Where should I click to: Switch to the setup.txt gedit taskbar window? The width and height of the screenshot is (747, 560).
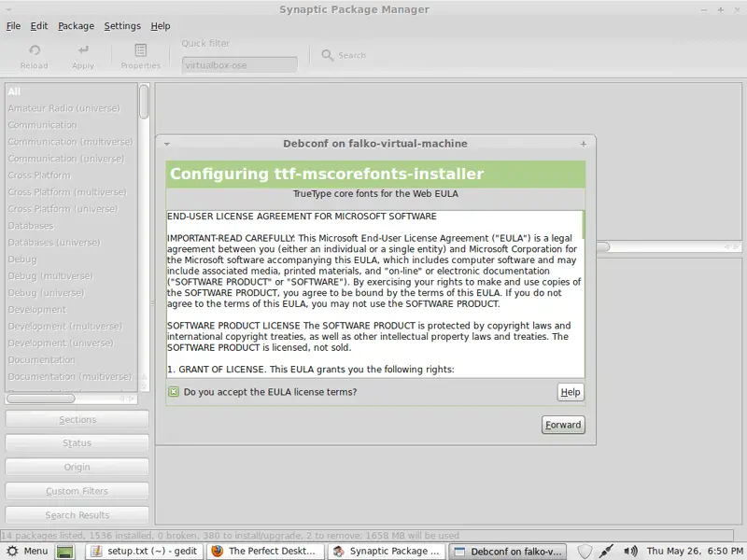pos(145,552)
